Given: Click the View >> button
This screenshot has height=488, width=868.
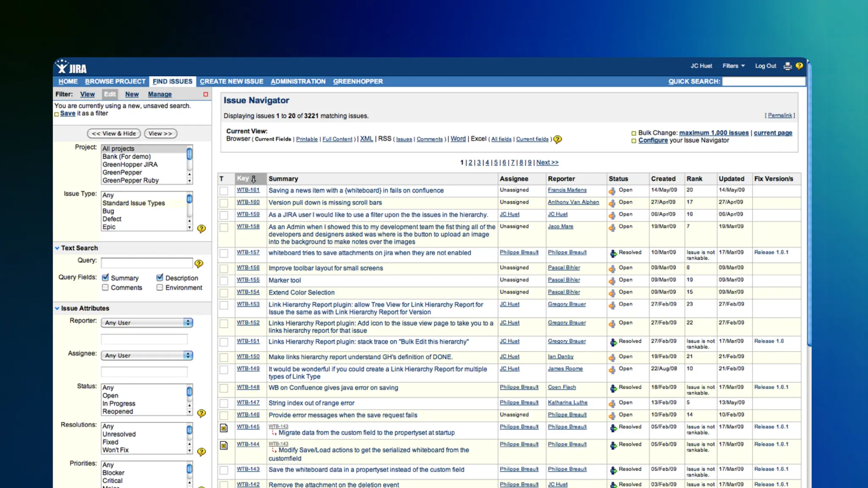Looking at the screenshot, I should point(160,133).
